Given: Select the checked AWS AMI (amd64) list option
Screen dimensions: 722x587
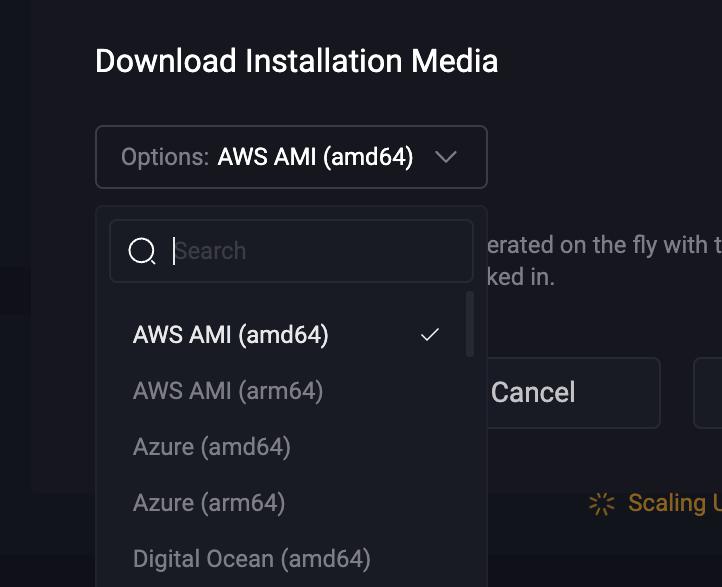Looking at the screenshot, I should [x=286, y=335].
